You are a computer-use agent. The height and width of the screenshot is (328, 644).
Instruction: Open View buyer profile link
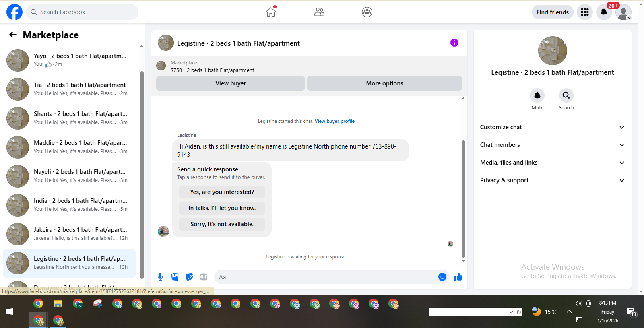(x=334, y=121)
